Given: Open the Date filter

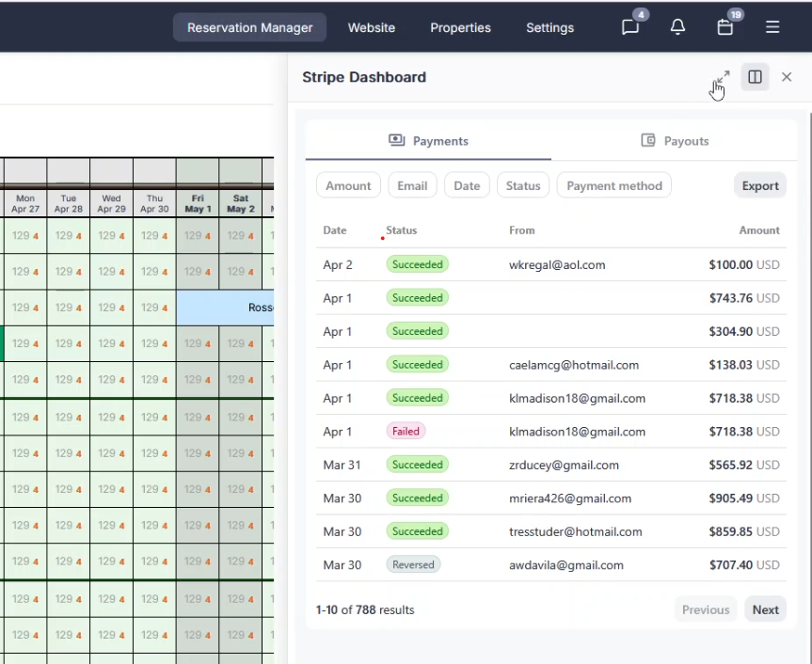Looking at the screenshot, I should [x=467, y=185].
